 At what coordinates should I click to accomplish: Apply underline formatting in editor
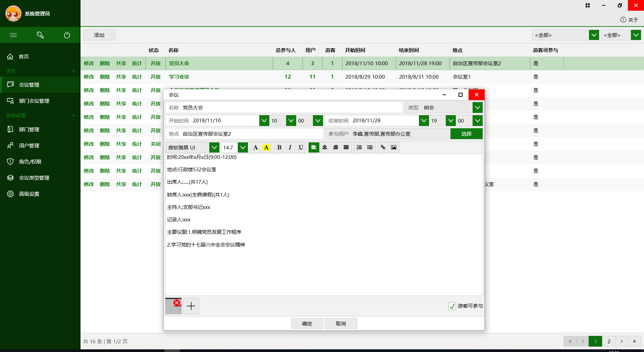point(301,147)
